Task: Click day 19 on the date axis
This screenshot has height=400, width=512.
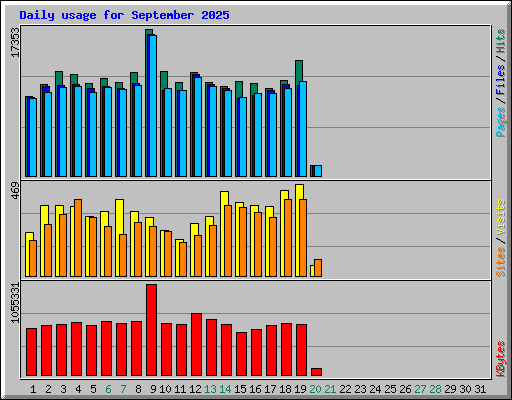Action: (300, 389)
